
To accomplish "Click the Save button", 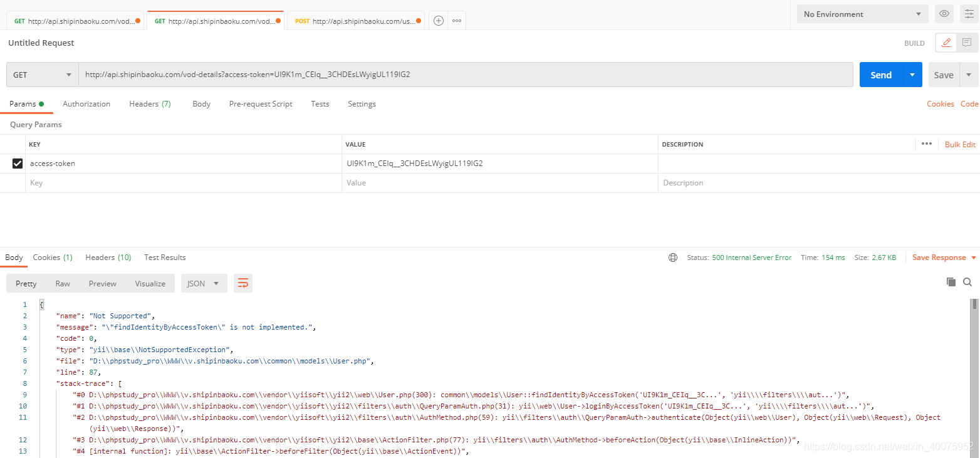I will pyautogui.click(x=944, y=75).
